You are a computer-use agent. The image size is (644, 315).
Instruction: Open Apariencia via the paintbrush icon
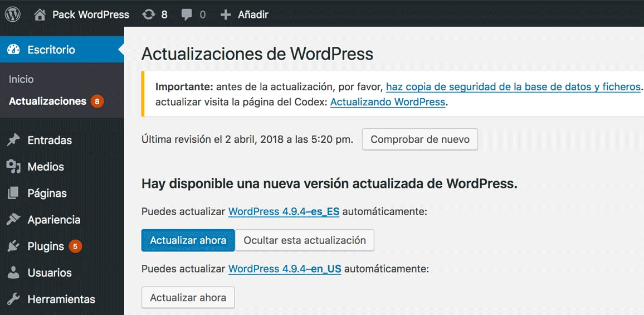click(x=13, y=220)
